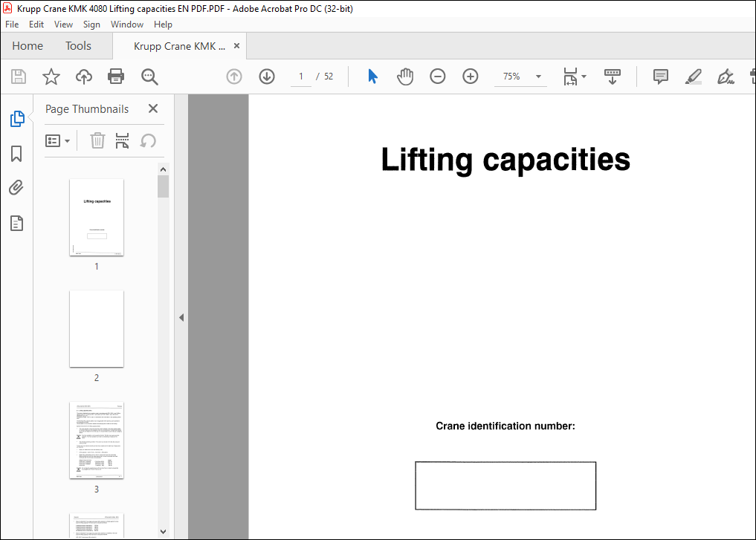This screenshot has height=540, width=756.
Task: Click the Lifting capacities heading
Action: pyautogui.click(x=505, y=160)
